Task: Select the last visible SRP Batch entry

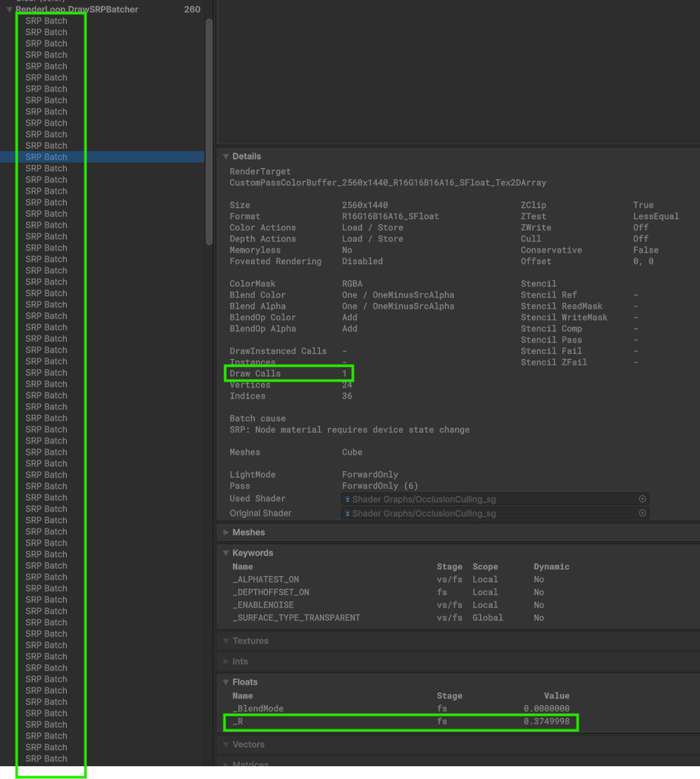Action: click(x=46, y=758)
